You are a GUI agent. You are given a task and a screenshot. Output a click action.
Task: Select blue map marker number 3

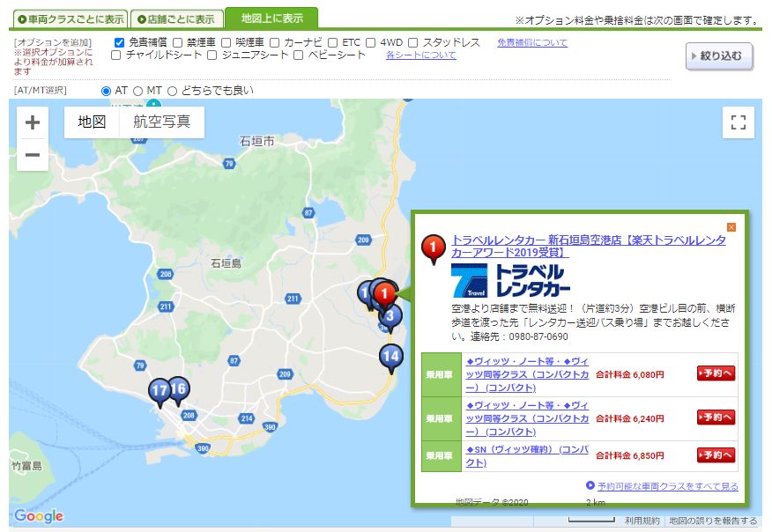[x=390, y=319]
